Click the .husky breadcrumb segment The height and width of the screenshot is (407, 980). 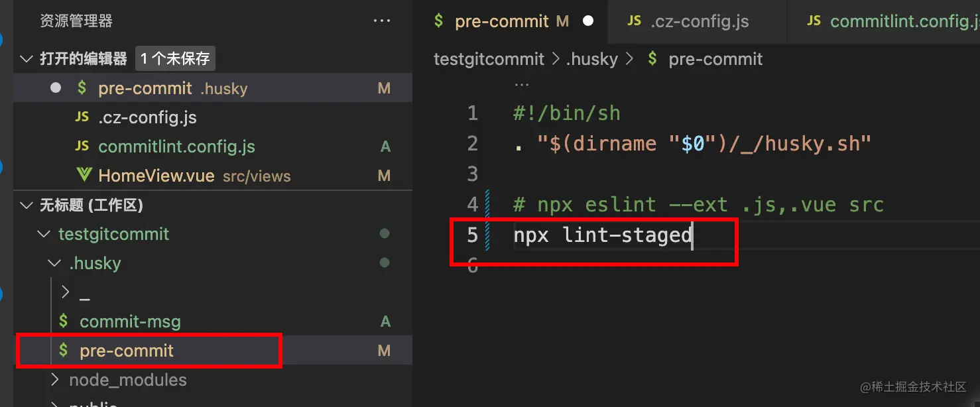pyautogui.click(x=591, y=59)
